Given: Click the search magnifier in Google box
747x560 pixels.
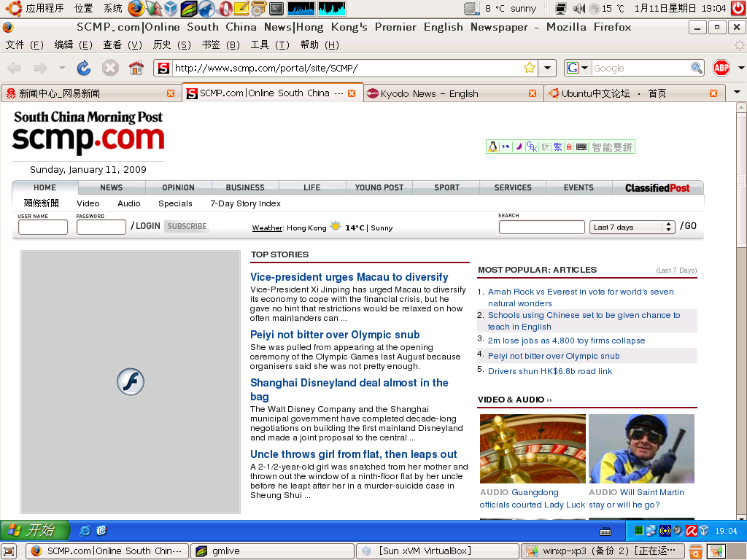Looking at the screenshot, I should pyautogui.click(x=697, y=68).
